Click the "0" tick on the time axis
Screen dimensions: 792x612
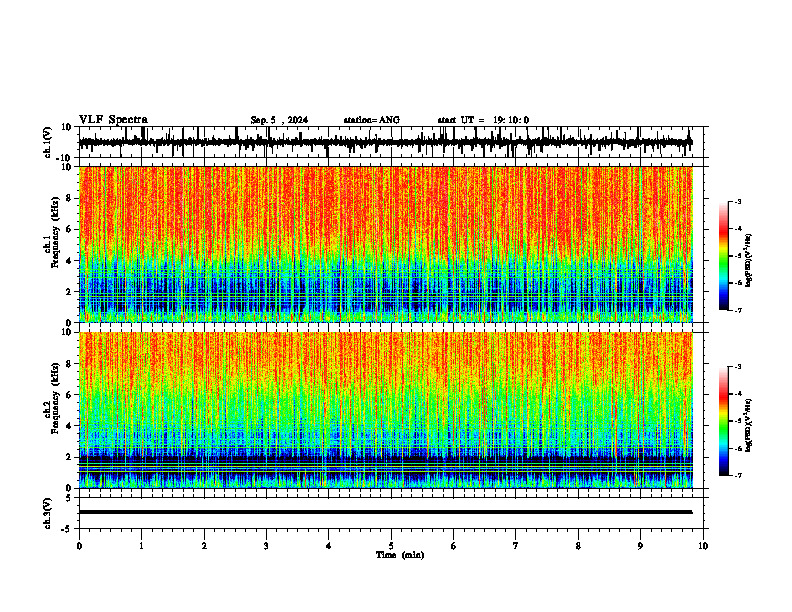(x=79, y=546)
